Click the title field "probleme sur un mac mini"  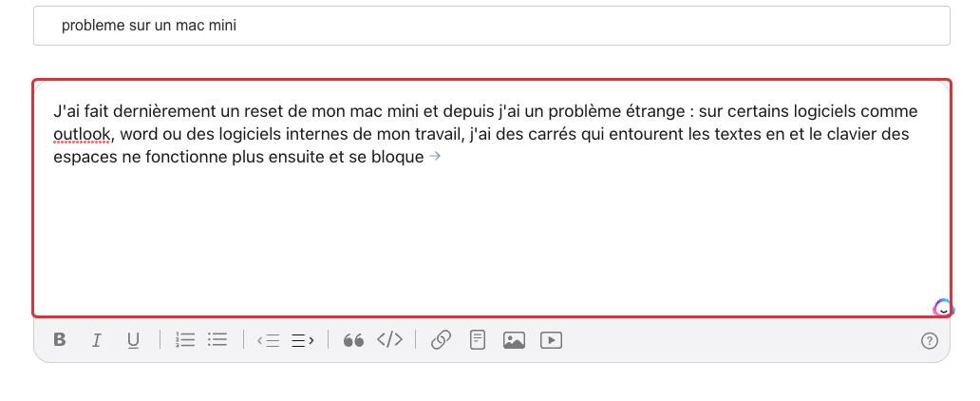tap(491, 26)
